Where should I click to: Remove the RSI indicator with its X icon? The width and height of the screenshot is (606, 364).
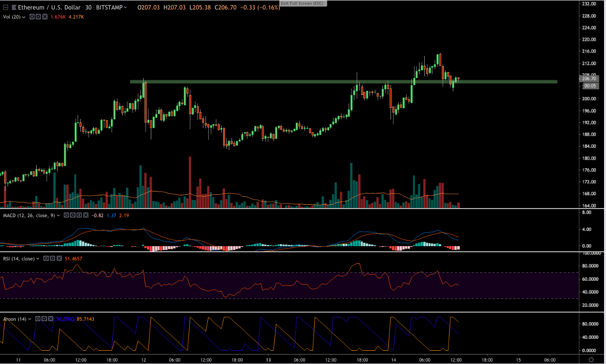[59, 259]
